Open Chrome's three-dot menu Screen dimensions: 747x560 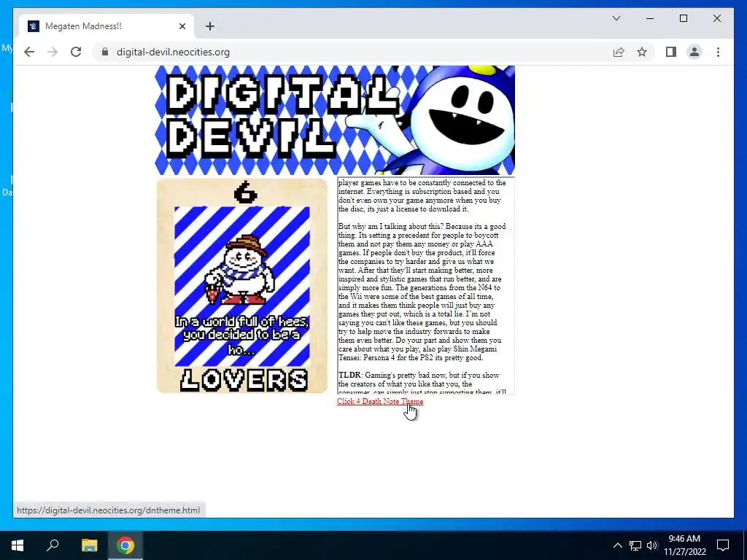(718, 52)
